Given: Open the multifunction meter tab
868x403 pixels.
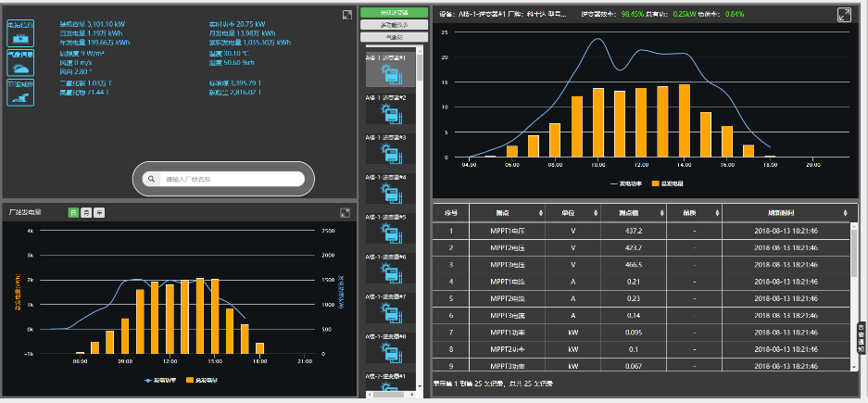Looking at the screenshot, I should click(394, 25).
